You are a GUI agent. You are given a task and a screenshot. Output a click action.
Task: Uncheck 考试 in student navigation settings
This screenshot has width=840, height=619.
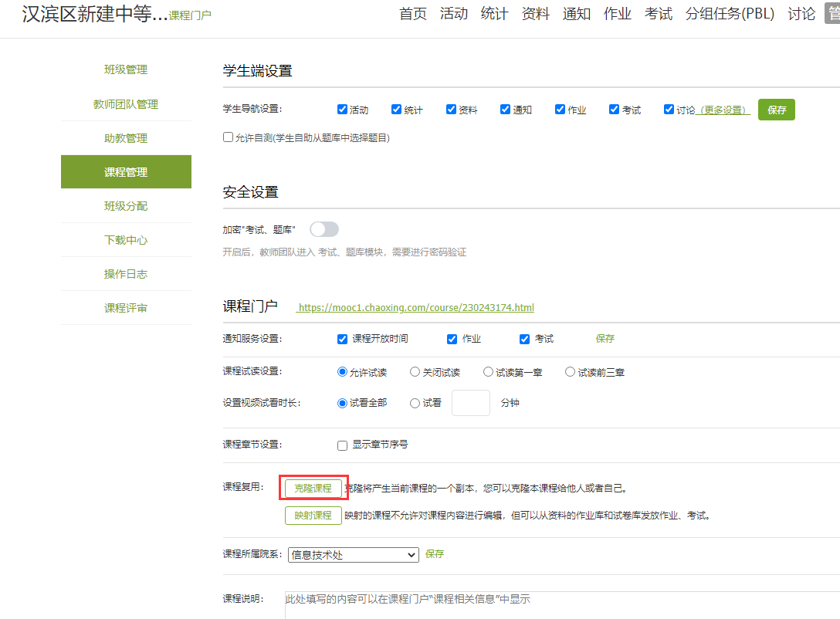click(614, 110)
